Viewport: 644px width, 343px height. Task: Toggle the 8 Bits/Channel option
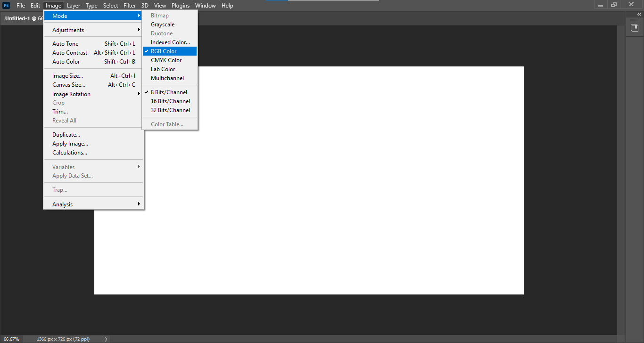(169, 92)
